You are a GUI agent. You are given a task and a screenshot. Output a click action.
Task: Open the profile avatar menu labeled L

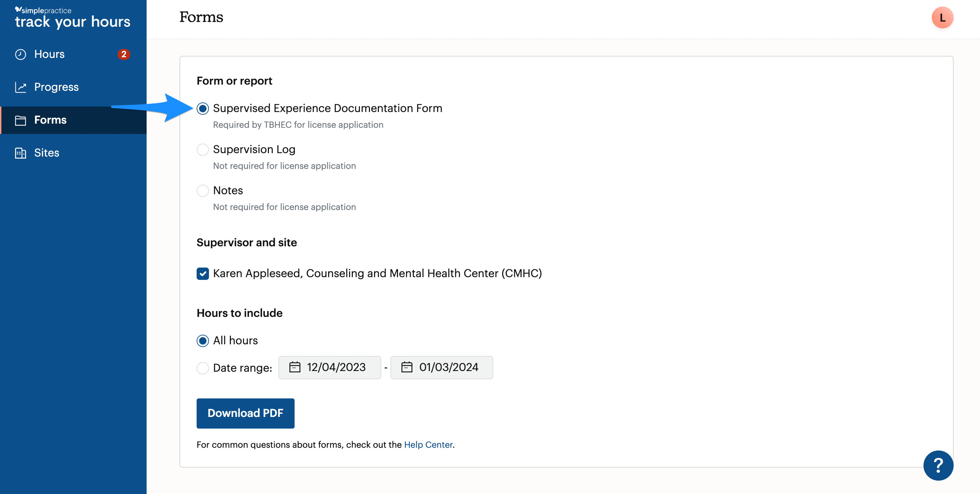tap(943, 17)
